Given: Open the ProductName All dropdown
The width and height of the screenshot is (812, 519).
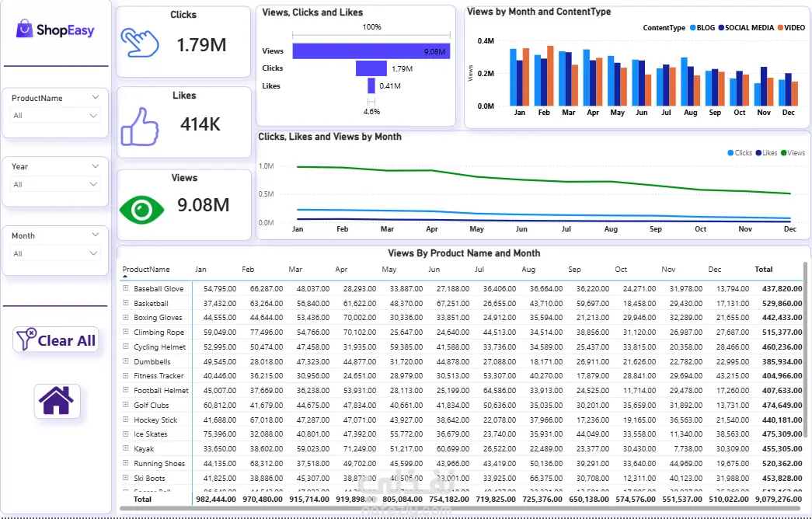Looking at the screenshot, I should 55,115.
